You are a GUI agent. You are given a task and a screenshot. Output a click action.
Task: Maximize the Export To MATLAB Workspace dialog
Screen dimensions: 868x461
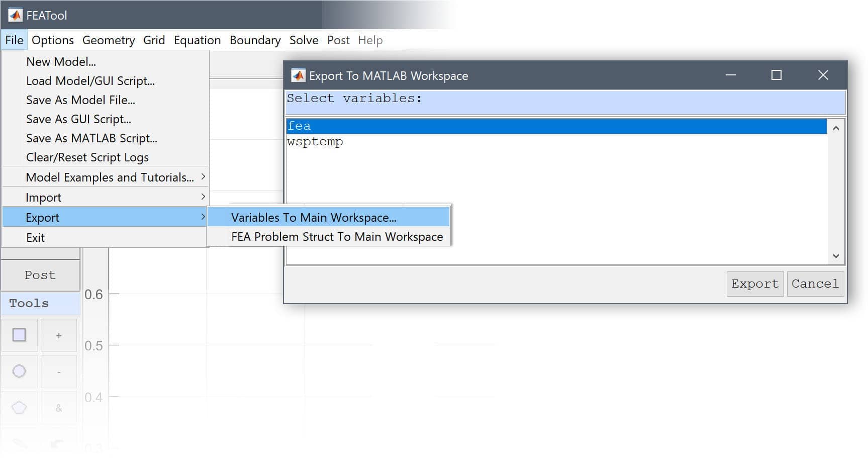(777, 75)
